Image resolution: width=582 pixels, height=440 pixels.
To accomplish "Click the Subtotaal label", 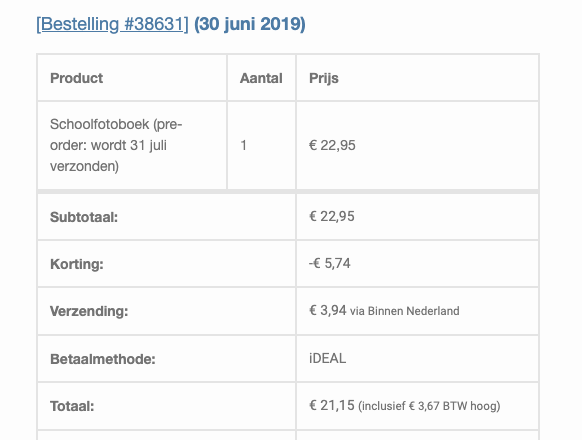I will pos(84,217).
